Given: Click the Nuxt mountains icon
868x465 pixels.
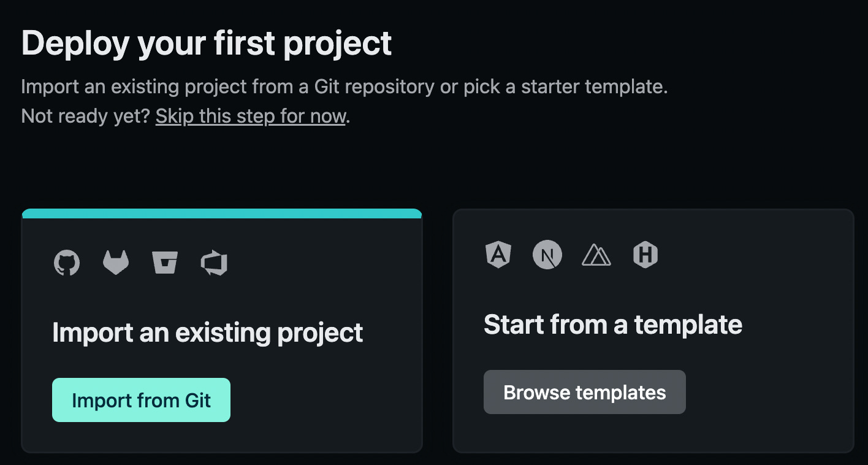Looking at the screenshot, I should point(596,255).
